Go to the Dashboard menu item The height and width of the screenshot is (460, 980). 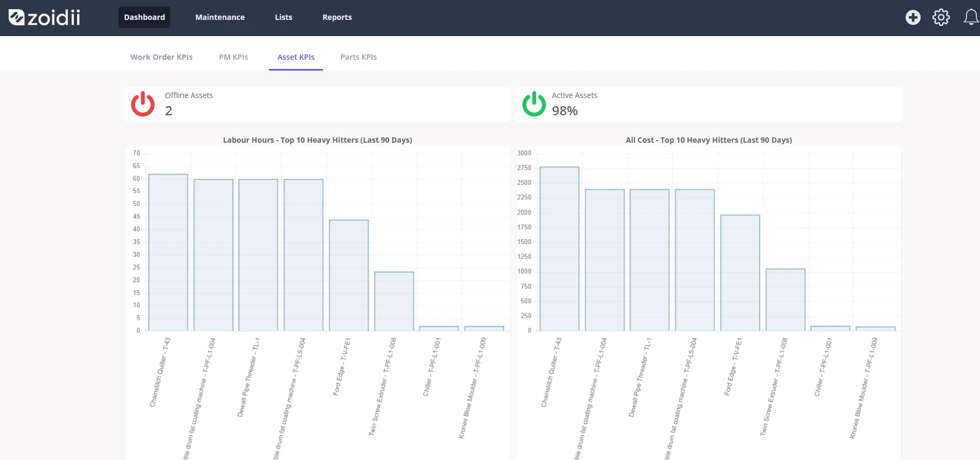[x=144, y=17]
